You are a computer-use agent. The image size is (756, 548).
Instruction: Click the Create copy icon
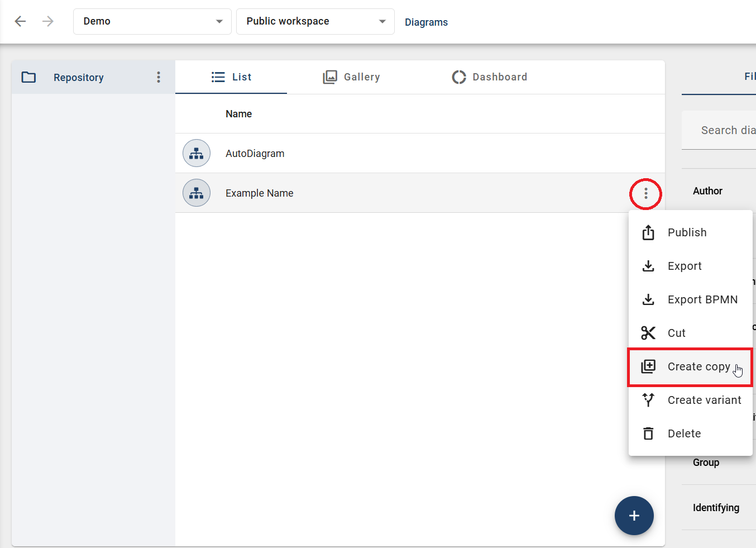(648, 366)
